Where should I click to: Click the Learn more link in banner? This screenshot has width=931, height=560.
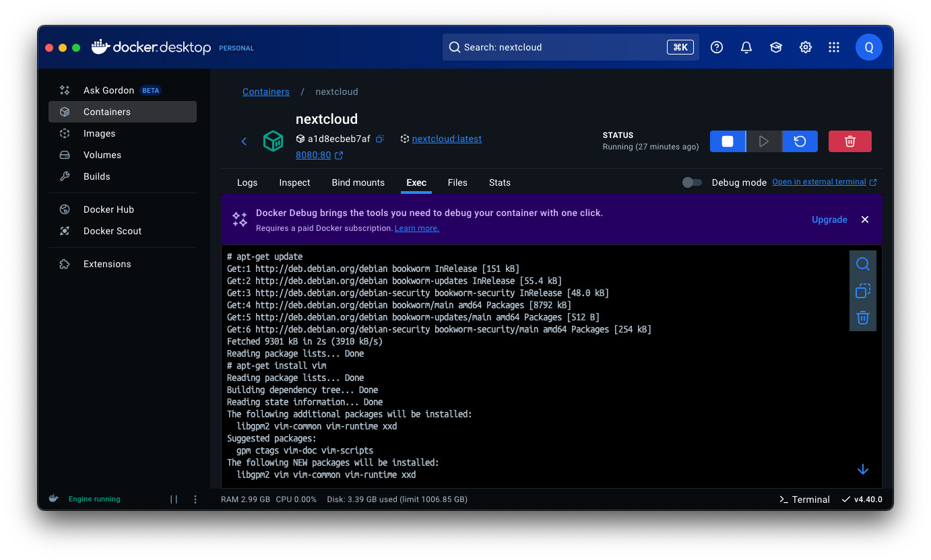click(x=417, y=228)
